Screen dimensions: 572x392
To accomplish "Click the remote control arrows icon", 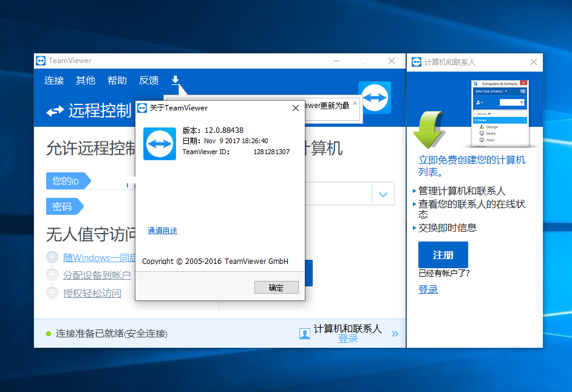I will [x=55, y=111].
